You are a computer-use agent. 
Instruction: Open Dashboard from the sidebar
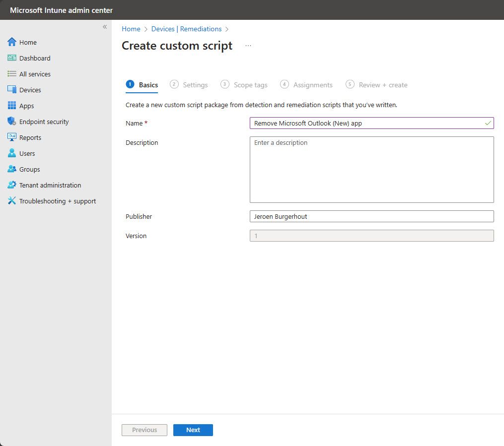coord(35,58)
